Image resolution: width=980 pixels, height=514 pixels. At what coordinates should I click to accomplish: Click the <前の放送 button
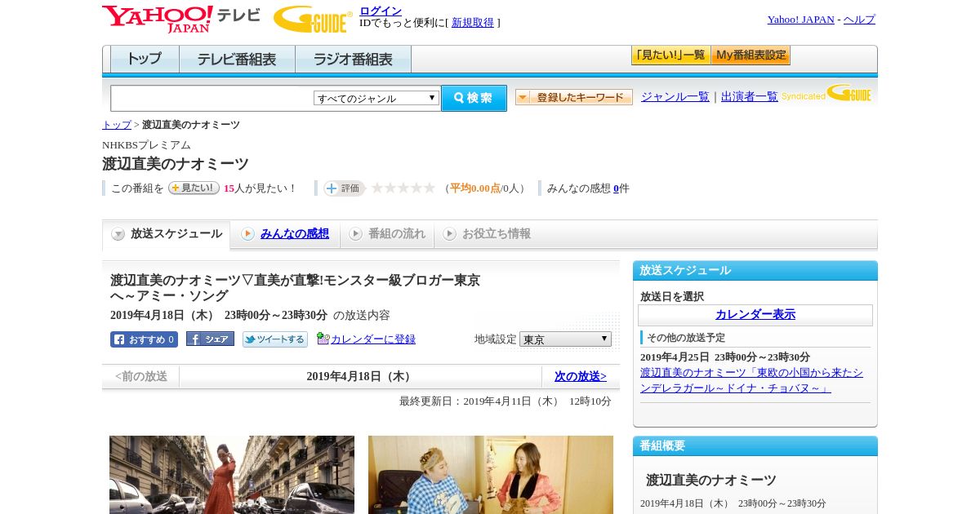pyautogui.click(x=141, y=377)
